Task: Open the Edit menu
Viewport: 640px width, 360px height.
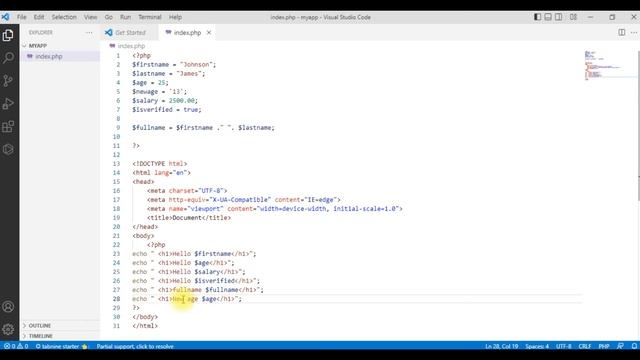Action: click(39, 17)
